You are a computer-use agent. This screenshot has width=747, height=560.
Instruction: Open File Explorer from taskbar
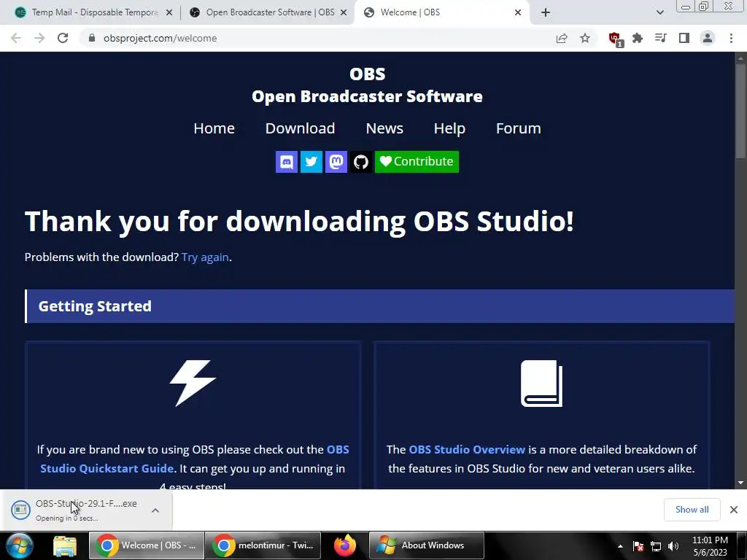pyautogui.click(x=65, y=545)
